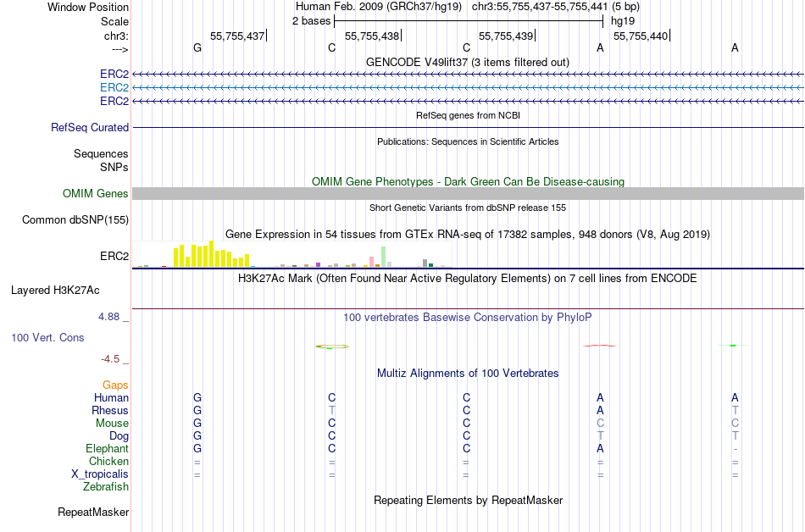Viewport: 805px width, 532px height.
Task: Click the 2 bases scale label
Action: [311, 21]
